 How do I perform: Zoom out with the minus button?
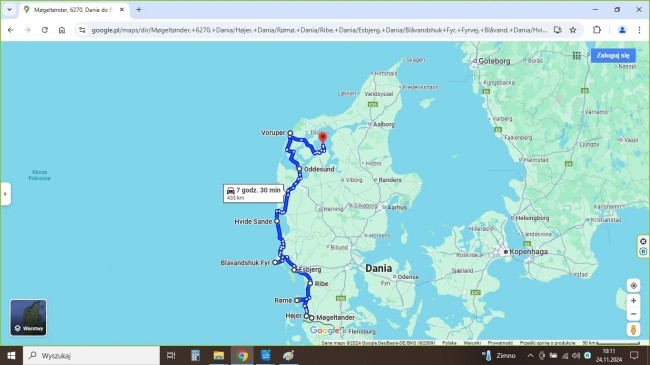click(633, 314)
